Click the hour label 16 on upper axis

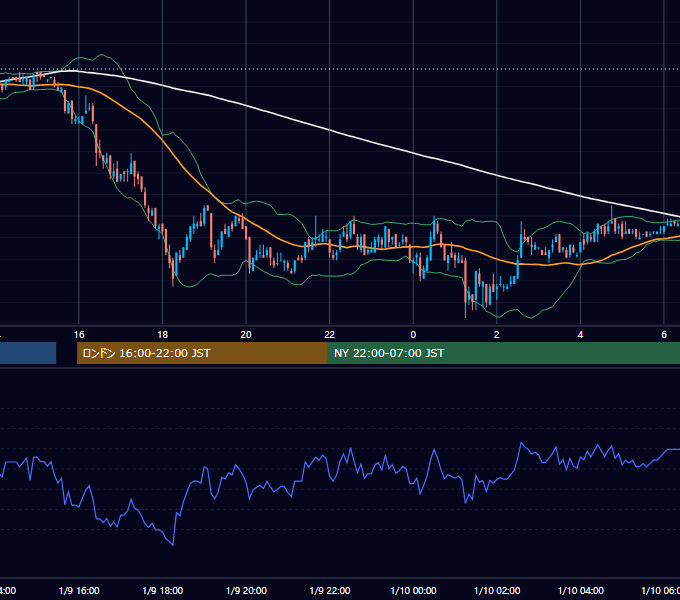coord(79,334)
